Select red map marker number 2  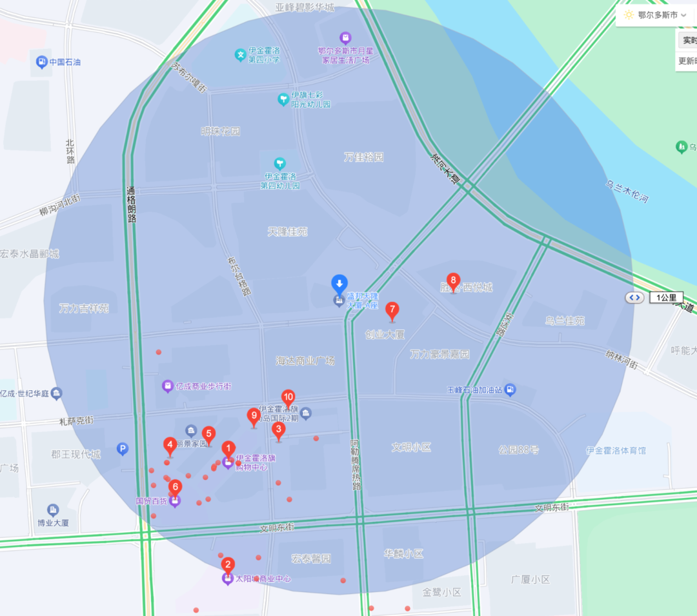coord(228,566)
